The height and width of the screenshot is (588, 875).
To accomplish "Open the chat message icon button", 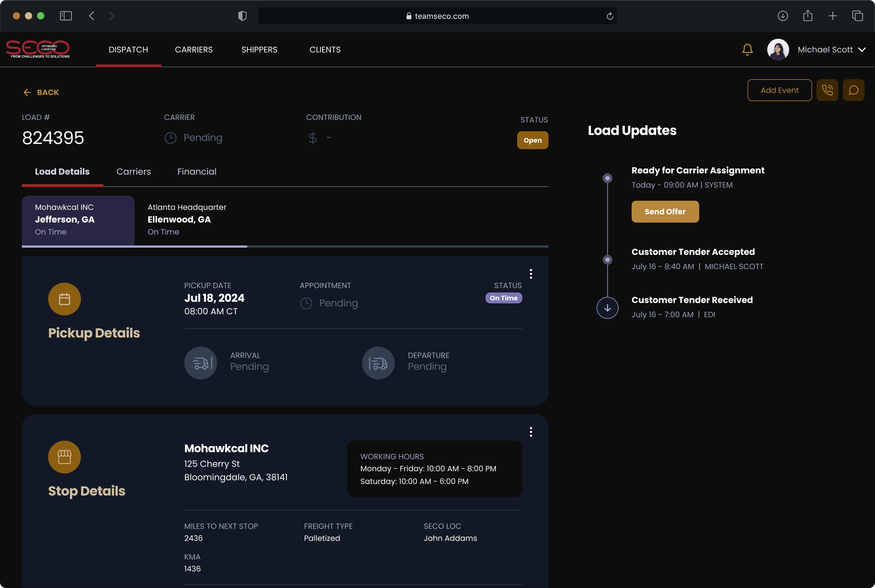I will click(x=853, y=90).
